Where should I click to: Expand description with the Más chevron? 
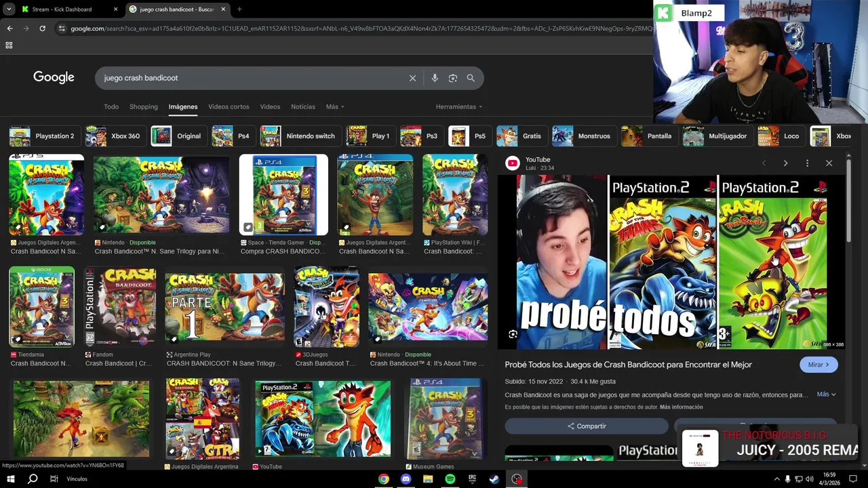pos(826,394)
